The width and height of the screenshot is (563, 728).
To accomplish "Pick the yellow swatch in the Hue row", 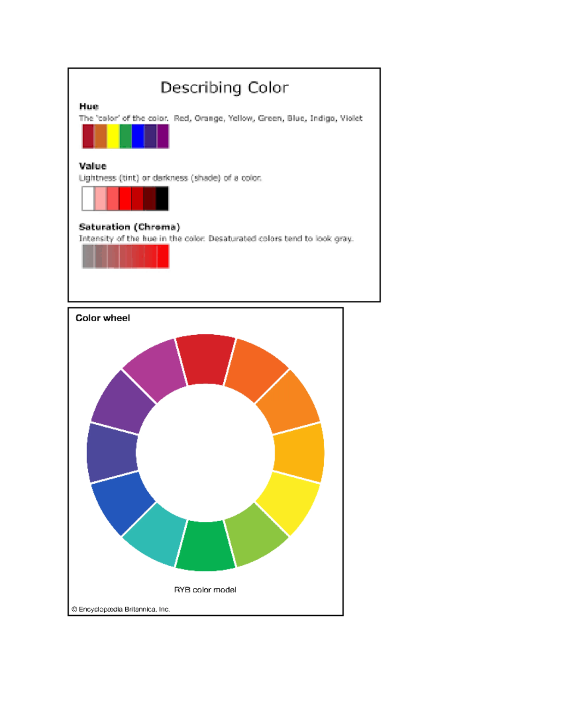I will point(113,136).
